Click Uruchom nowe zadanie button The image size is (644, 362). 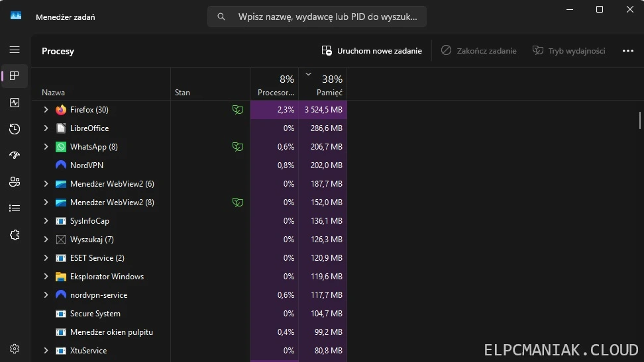[372, 51]
